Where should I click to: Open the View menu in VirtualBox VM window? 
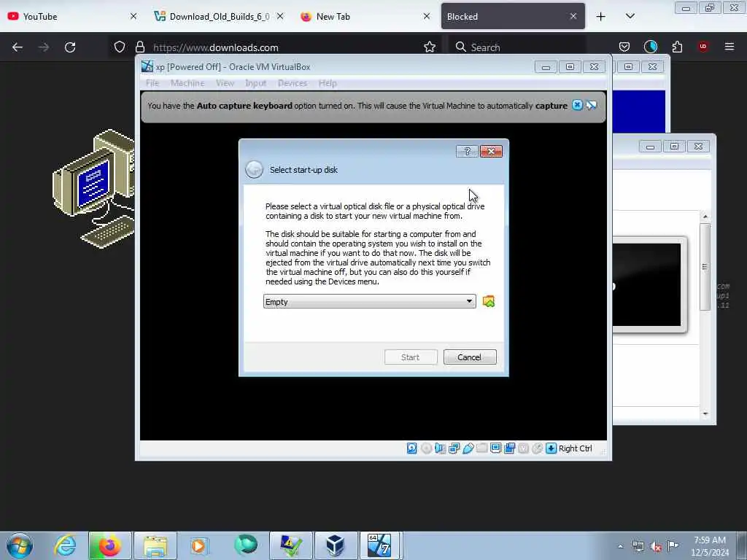point(225,83)
